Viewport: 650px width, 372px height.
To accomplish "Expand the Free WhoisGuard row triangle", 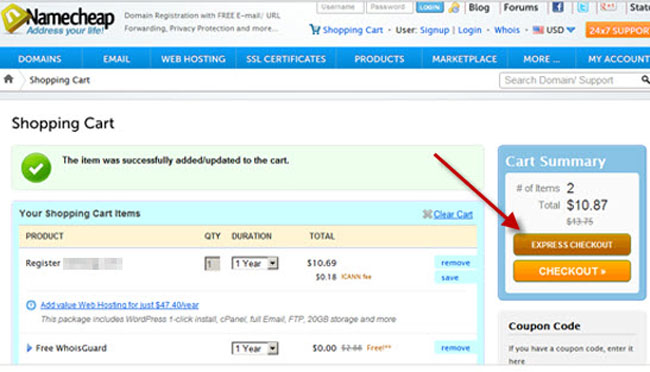I will click(x=29, y=348).
